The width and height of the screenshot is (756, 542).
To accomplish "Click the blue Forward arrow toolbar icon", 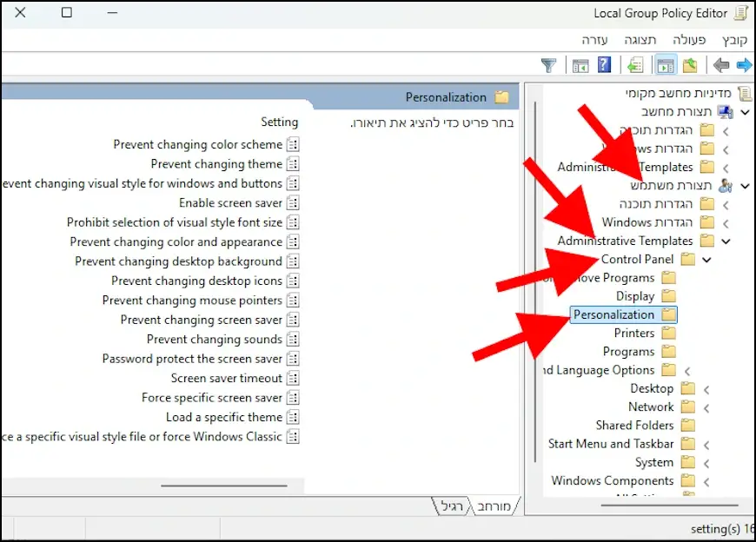I will (x=744, y=65).
